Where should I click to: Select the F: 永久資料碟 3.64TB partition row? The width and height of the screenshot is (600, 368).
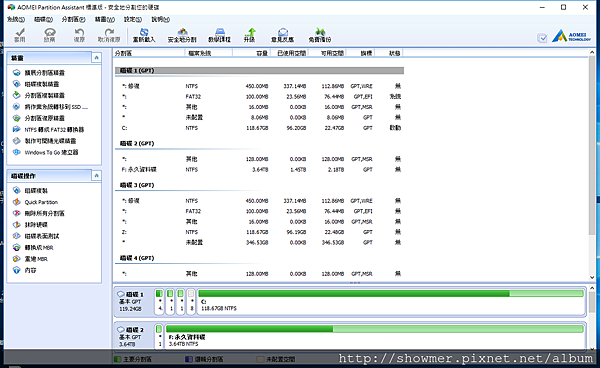pos(259,169)
